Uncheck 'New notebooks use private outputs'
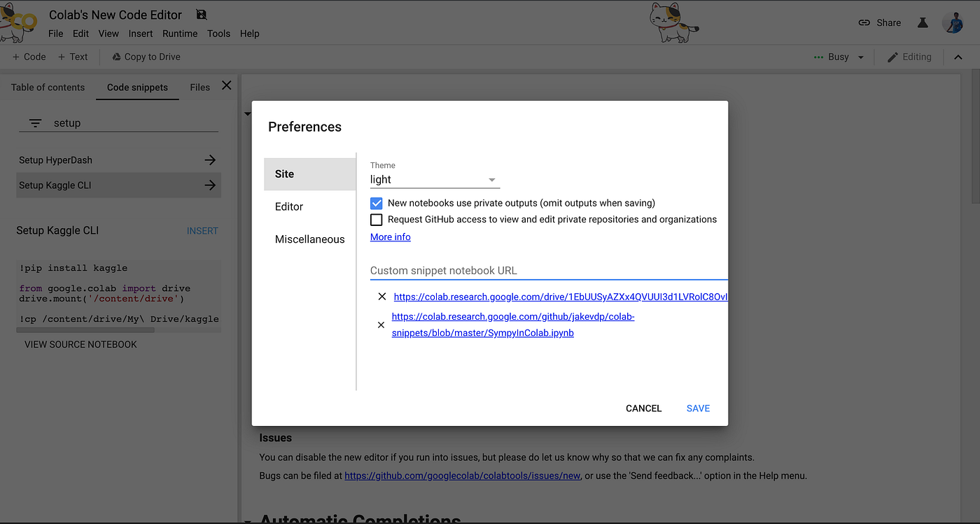980x524 pixels. (376, 203)
